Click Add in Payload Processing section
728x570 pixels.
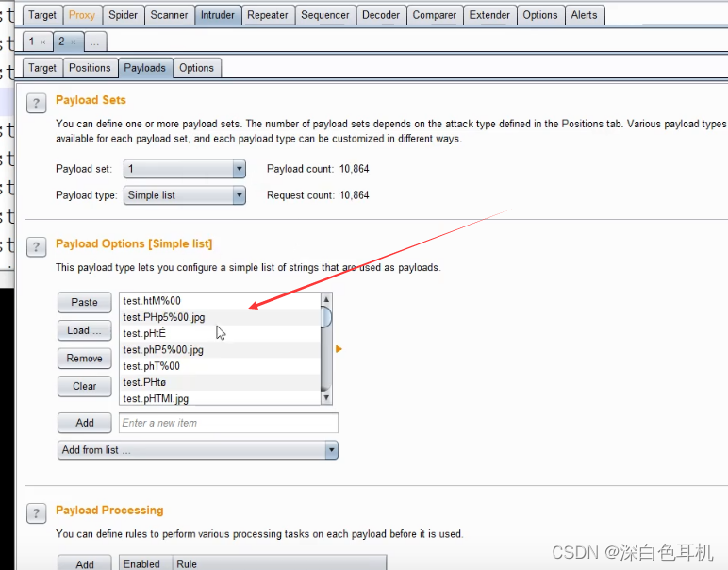tap(85, 563)
